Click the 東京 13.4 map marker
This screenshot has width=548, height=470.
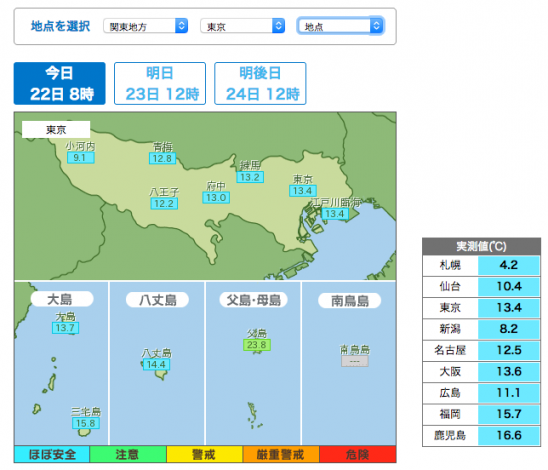click(303, 191)
